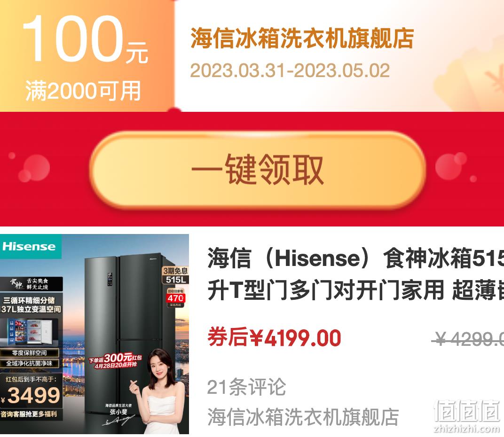The width and height of the screenshot is (504, 437).
Task: Click the Hisense logo on product image
Action: tap(29, 246)
